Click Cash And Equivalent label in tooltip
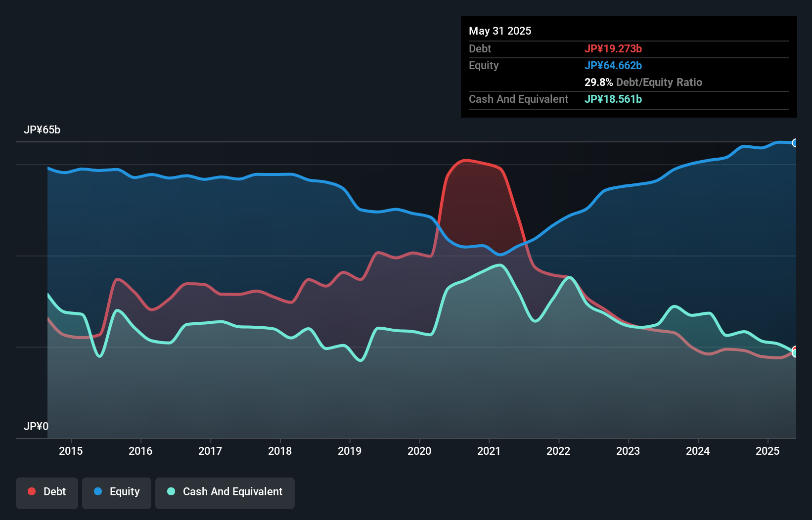 518,99
